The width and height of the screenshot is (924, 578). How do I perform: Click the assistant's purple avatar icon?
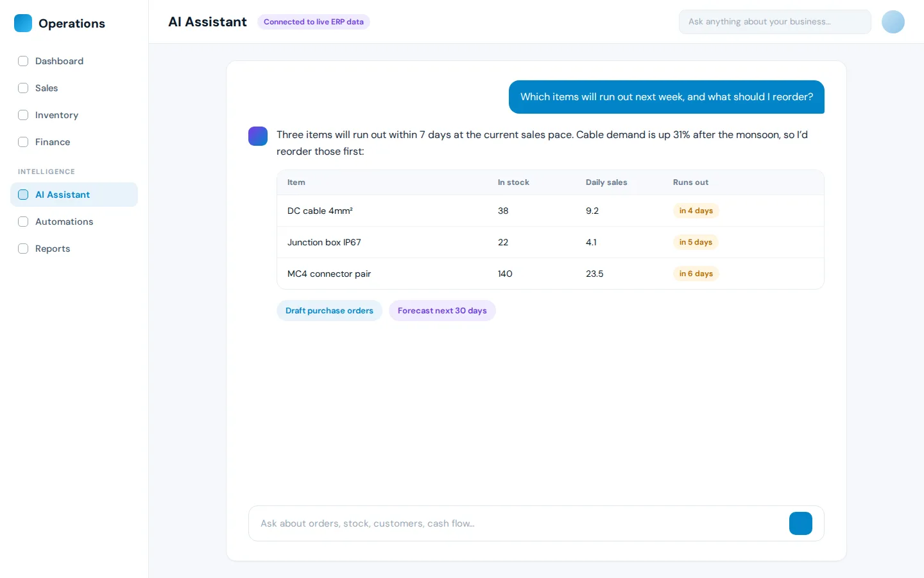click(258, 136)
